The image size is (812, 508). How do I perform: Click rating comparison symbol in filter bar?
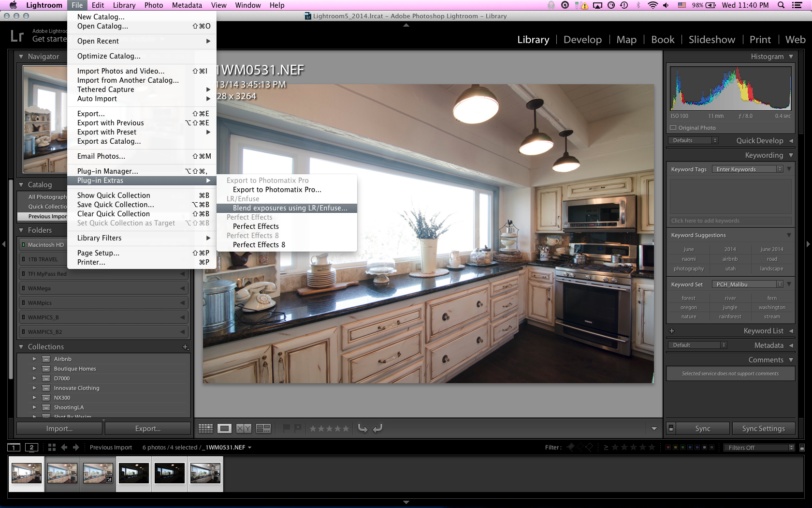point(606,448)
